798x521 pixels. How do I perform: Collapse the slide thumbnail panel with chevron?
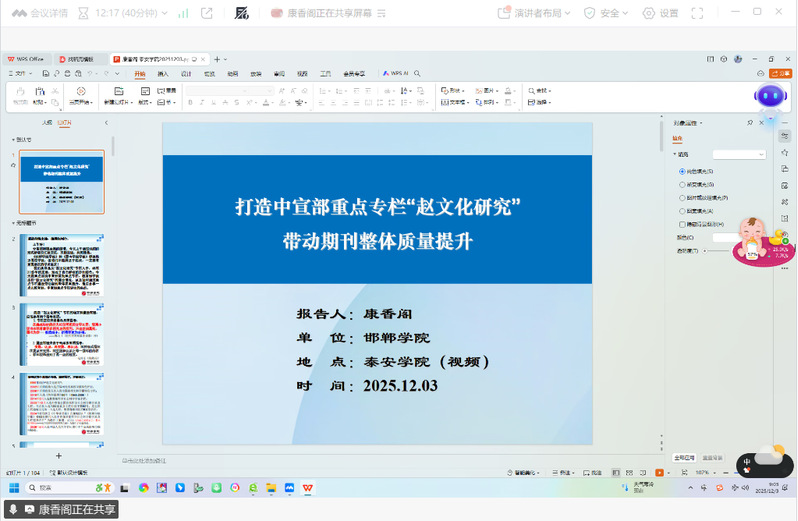click(105, 122)
